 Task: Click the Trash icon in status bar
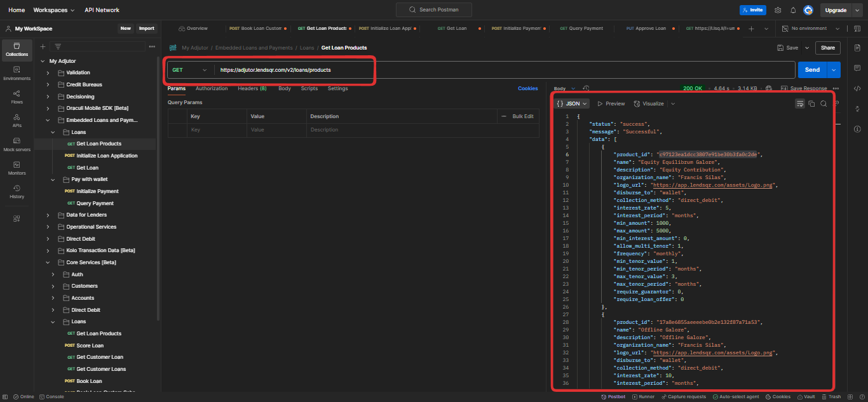(832, 396)
